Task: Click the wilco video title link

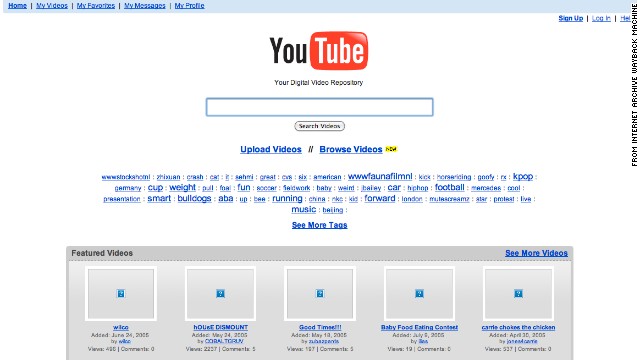Action: pyautogui.click(x=121, y=327)
